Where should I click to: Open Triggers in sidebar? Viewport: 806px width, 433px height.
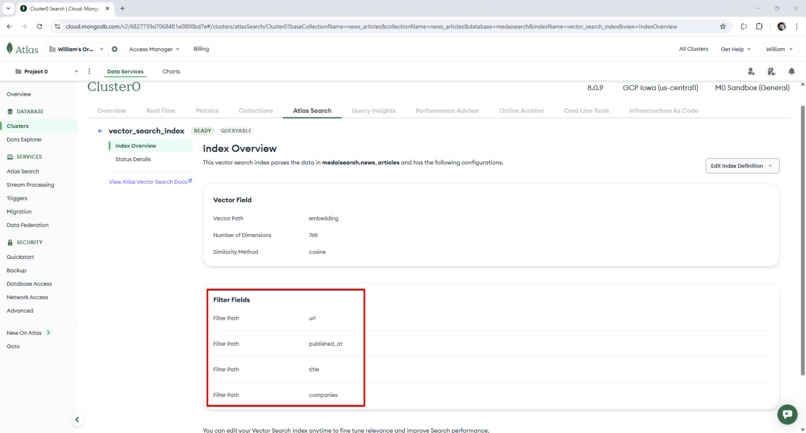pyautogui.click(x=17, y=198)
